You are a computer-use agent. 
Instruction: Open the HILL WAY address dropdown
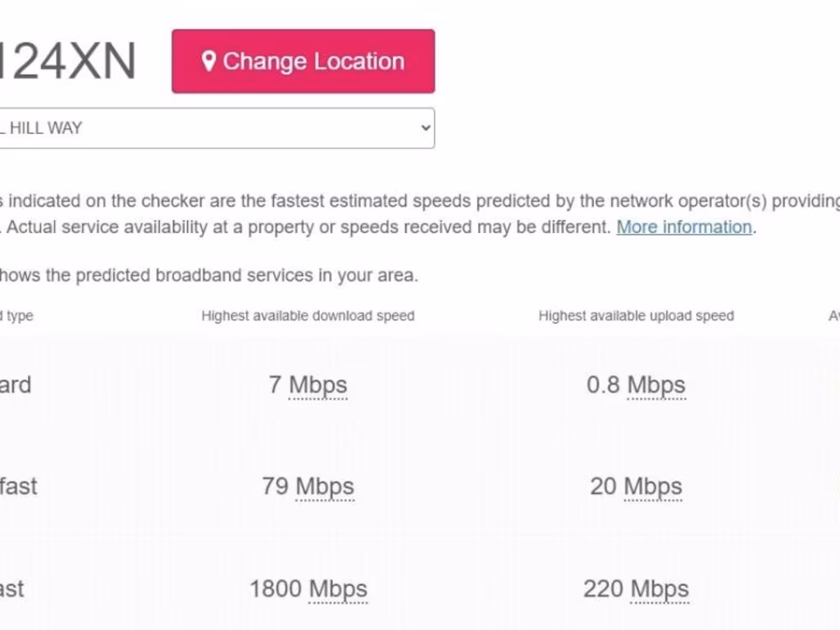click(213, 128)
